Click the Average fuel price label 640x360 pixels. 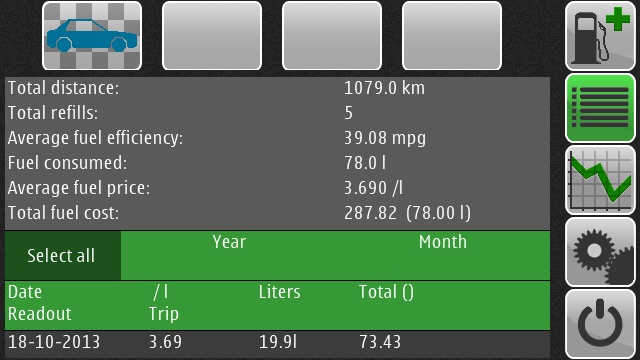(x=79, y=188)
